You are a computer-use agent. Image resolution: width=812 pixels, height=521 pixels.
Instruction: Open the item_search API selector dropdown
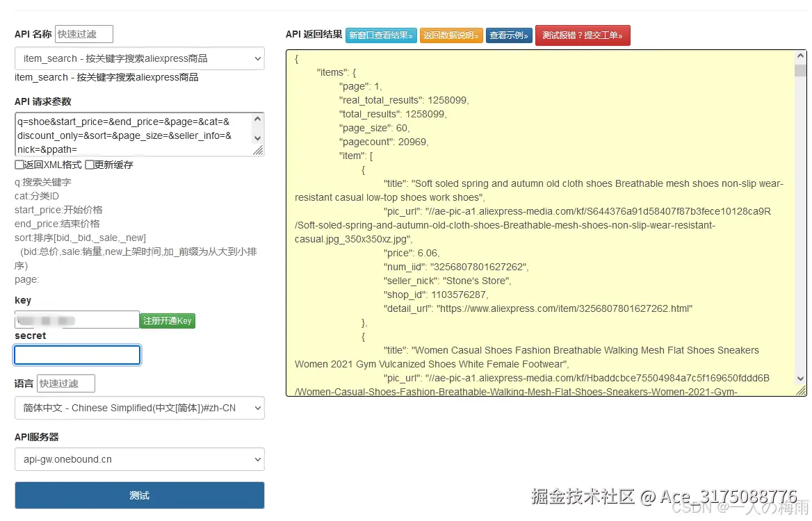coord(139,58)
